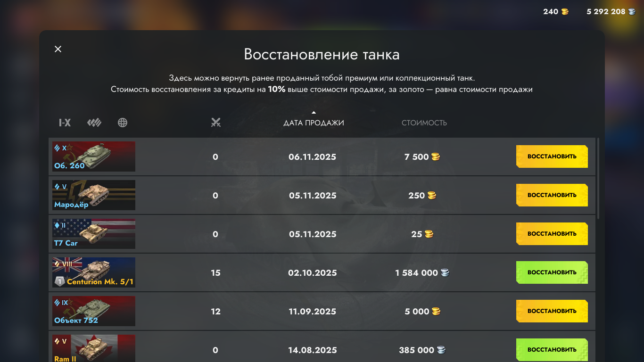Restore Centurion Mk. 5/1 for credits
This screenshot has height=362, width=644.
[552, 272]
